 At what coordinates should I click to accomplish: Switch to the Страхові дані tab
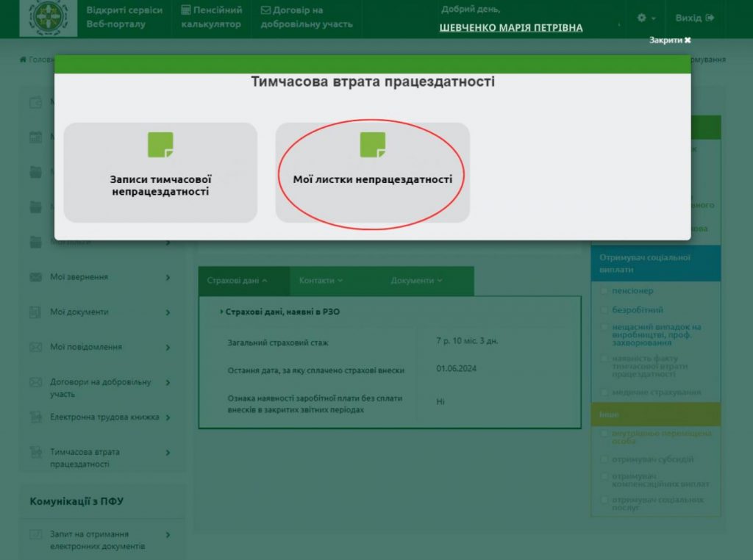(237, 281)
